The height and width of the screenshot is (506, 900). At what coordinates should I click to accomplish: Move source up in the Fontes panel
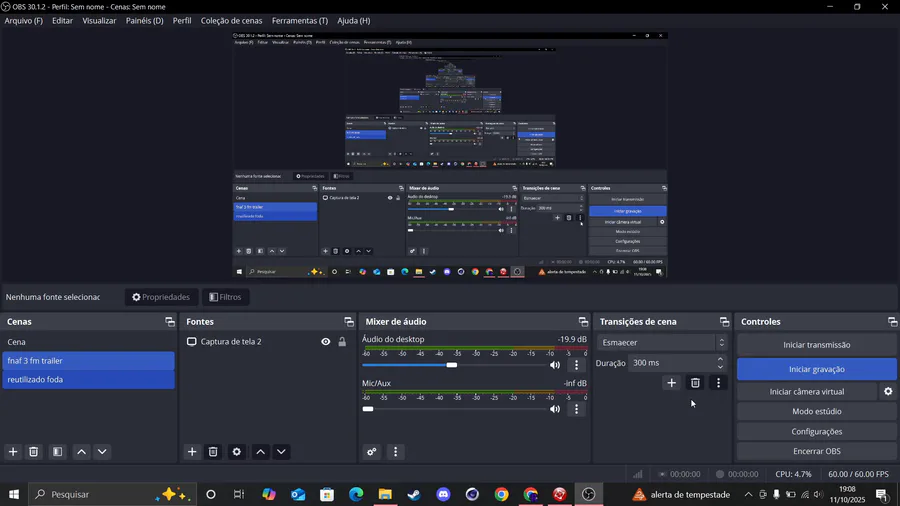(x=261, y=451)
